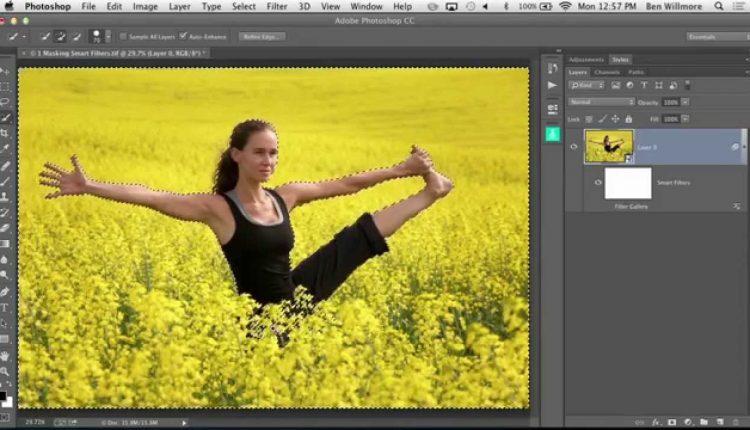Toggle Smart Filters visibility eye
The height and width of the screenshot is (430, 750).
(598, 182)
